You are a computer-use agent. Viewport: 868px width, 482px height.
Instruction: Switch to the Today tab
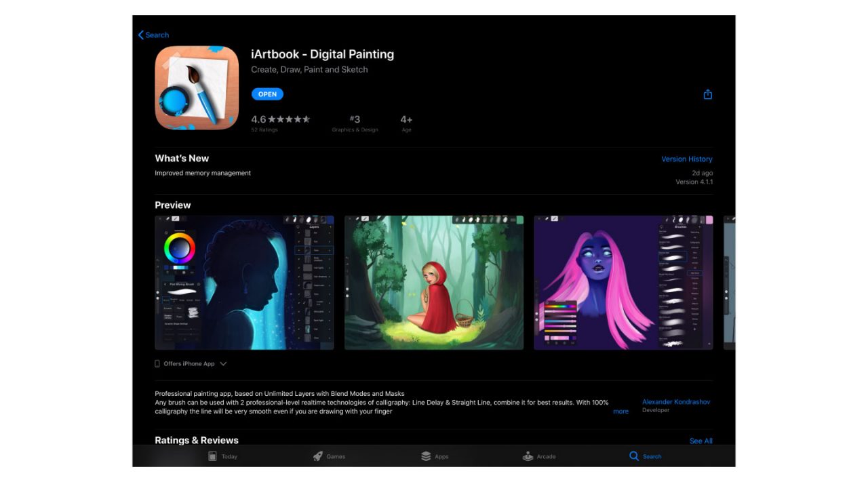click(x=222, y=456)
